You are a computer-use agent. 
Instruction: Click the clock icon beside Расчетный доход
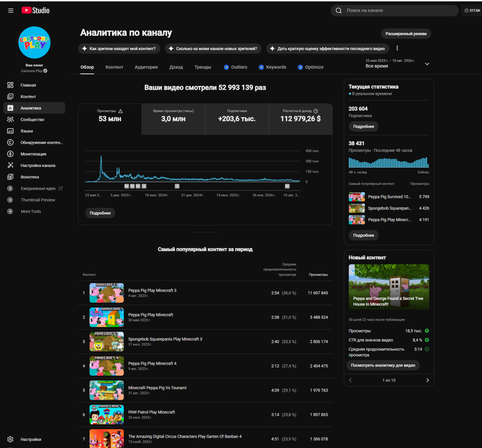coord(316,111)
